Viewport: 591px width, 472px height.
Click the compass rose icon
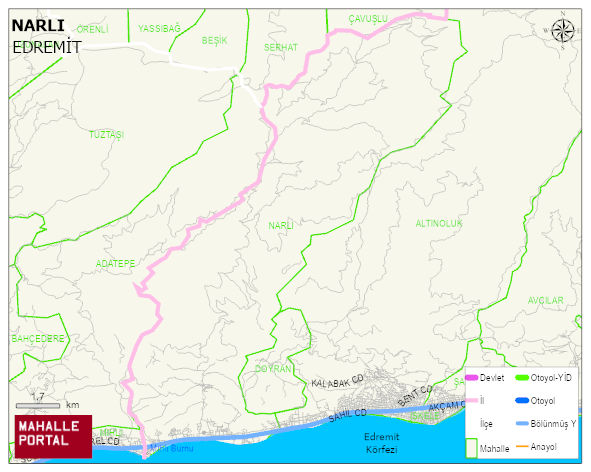pos(562,31)
